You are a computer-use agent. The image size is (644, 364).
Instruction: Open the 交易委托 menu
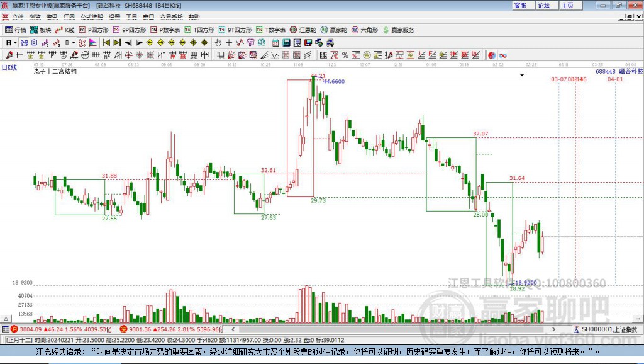click(x=171, y=17)
